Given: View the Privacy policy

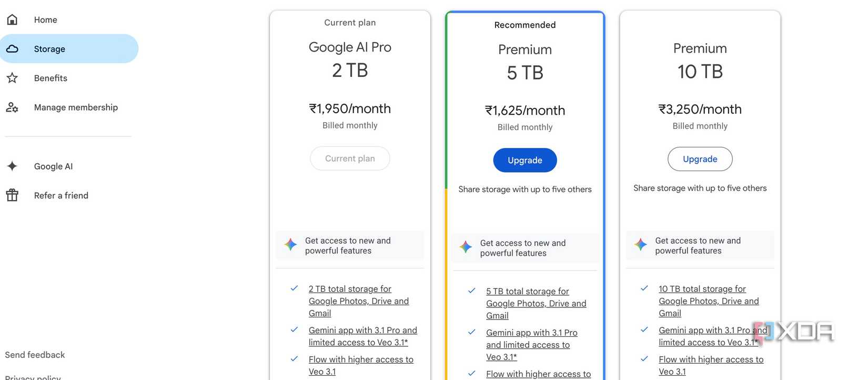Looking at the screenshot, I should 33,377.
